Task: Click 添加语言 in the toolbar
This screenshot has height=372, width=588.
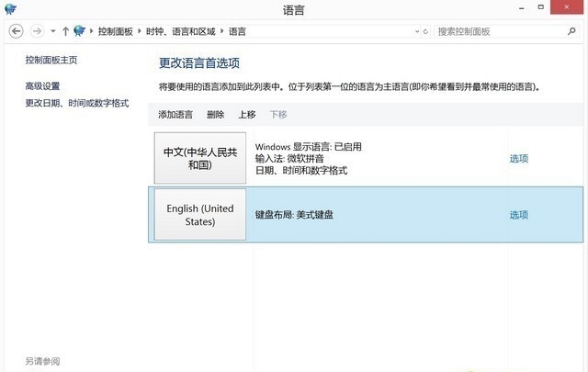Action: tap(175, 115)
